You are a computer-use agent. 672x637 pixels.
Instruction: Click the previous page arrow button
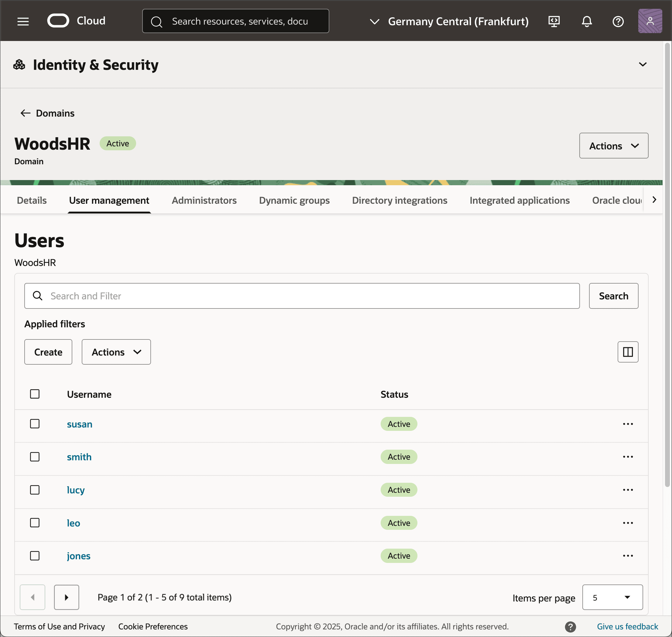pos(33,597)
